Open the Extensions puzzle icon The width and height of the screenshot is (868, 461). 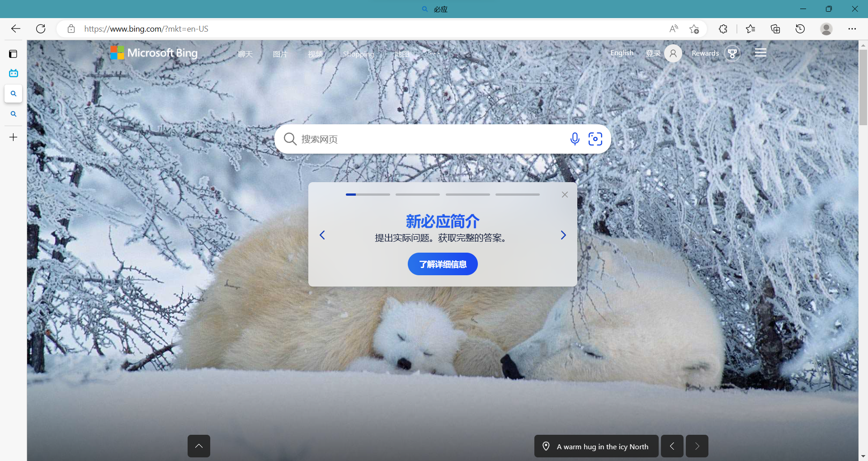click(x=723, y=29)
